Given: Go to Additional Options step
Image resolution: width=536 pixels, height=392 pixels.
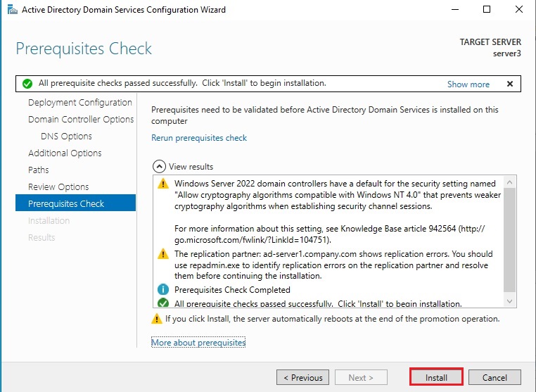Looking at the screenshot, I should click(65, 153).
